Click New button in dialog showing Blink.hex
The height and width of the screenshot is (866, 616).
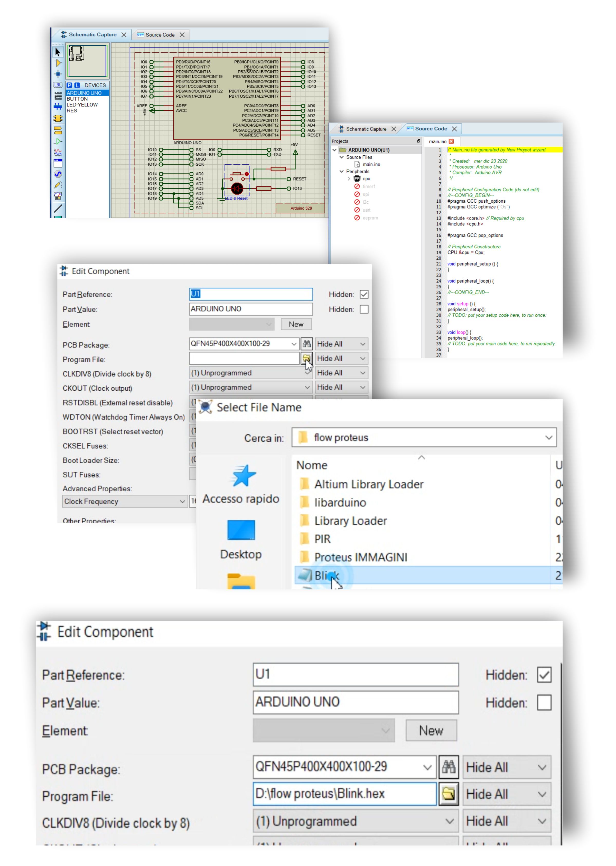(x=431, y=731)
